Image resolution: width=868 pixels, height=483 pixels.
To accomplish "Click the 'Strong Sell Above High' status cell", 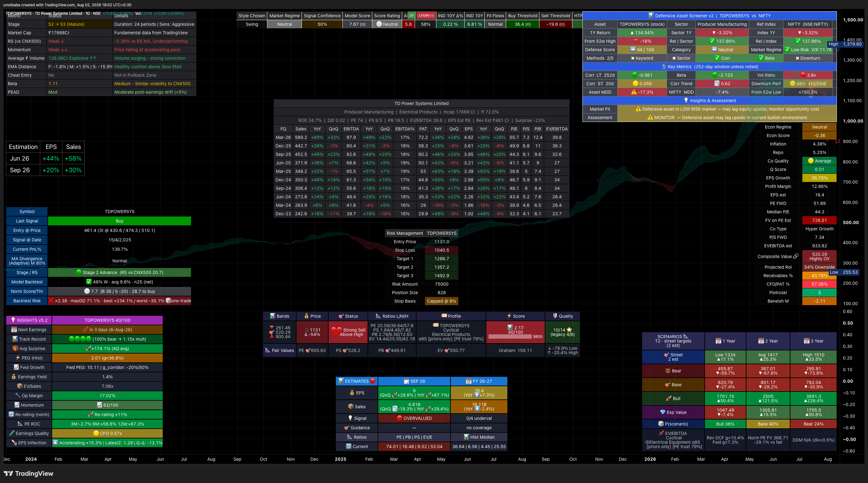I will click(348, 332).
